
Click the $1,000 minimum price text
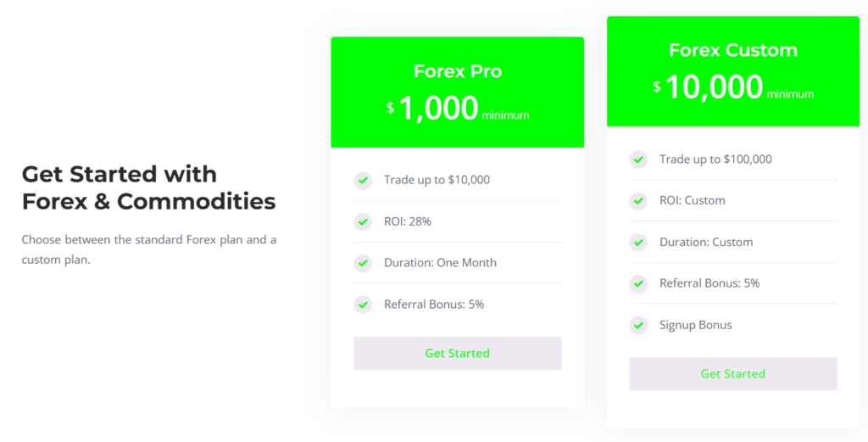click(457, 109)
